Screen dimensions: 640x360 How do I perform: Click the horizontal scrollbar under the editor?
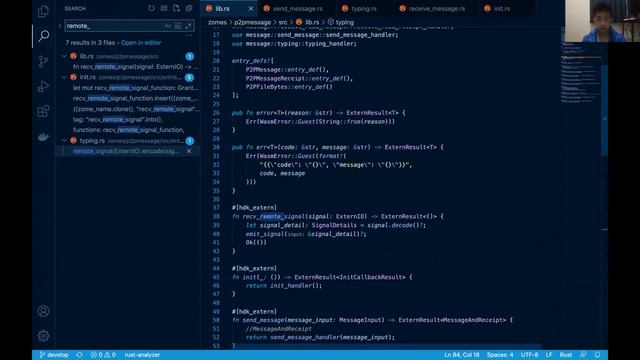(388, 347)
